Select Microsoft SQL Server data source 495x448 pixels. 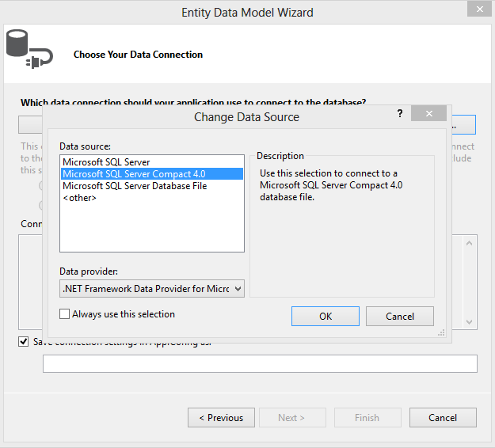click(106, 162)
